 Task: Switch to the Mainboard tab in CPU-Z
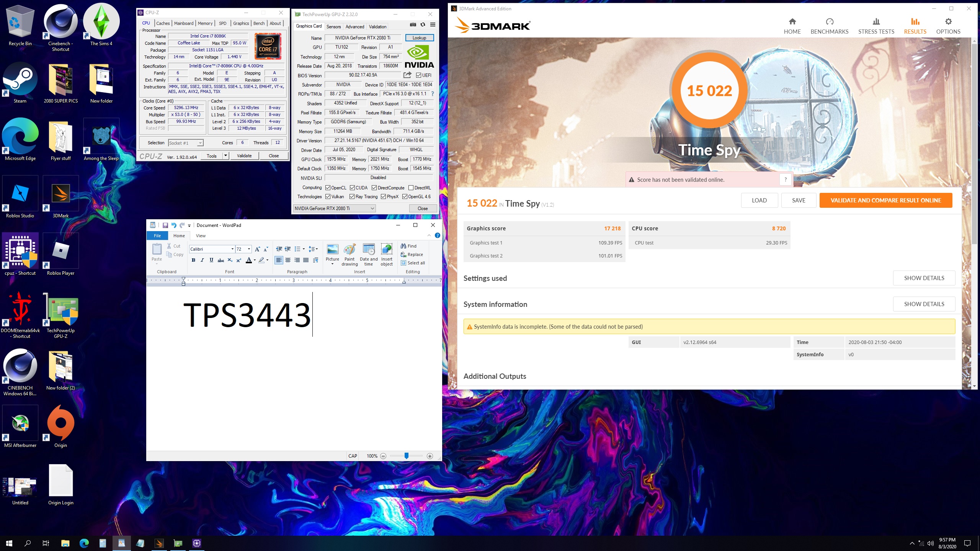pyautogui.click(x=184, y=23)
